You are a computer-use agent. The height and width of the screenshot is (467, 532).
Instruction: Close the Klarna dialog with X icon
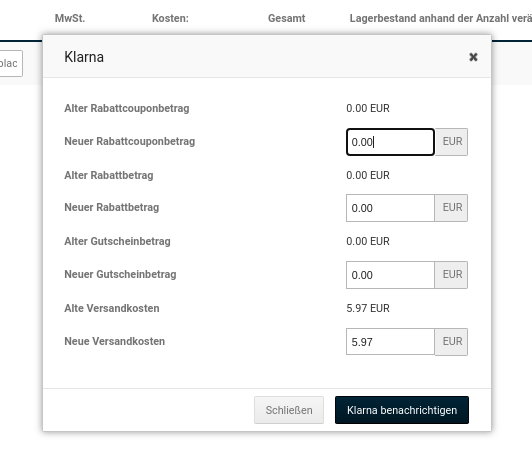point(473,57)
